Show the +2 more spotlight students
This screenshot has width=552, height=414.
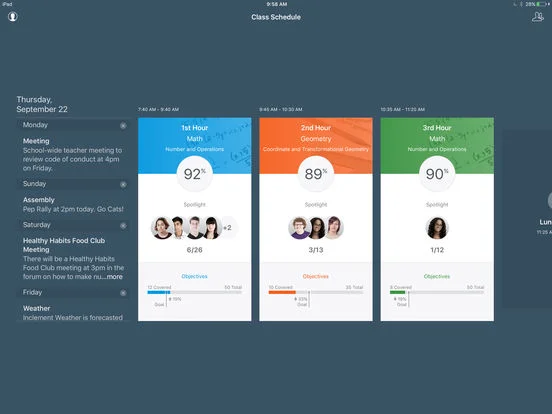[229, 228]
